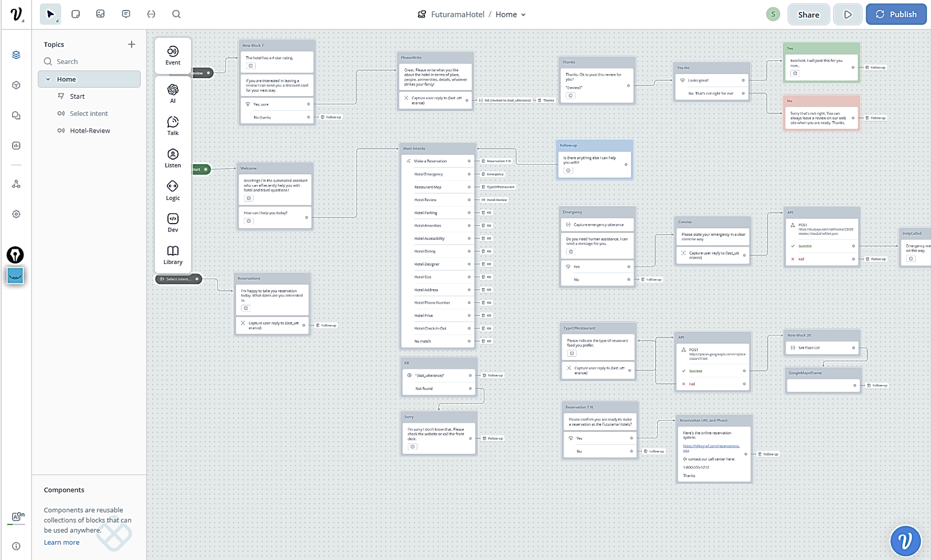The height and width of the screenshot is (560, 932).
Task: Open the AI step menu
Action: (x=173, y=93)
